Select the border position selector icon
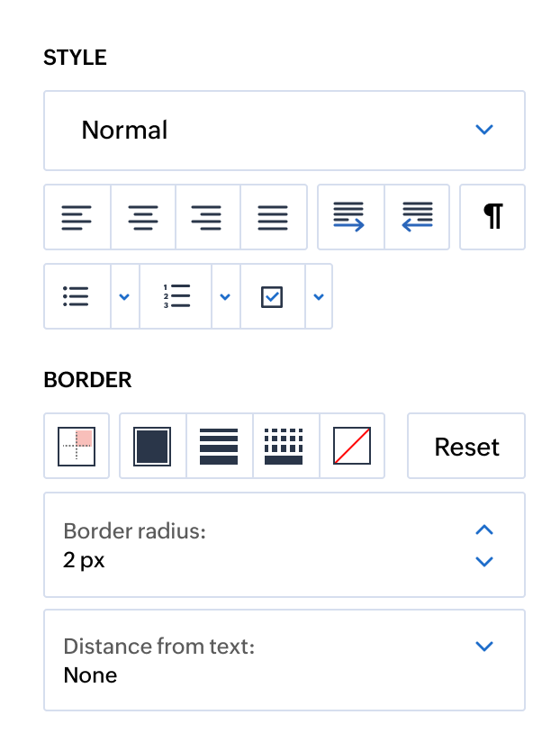560x751 pixels. click(77, 446)
